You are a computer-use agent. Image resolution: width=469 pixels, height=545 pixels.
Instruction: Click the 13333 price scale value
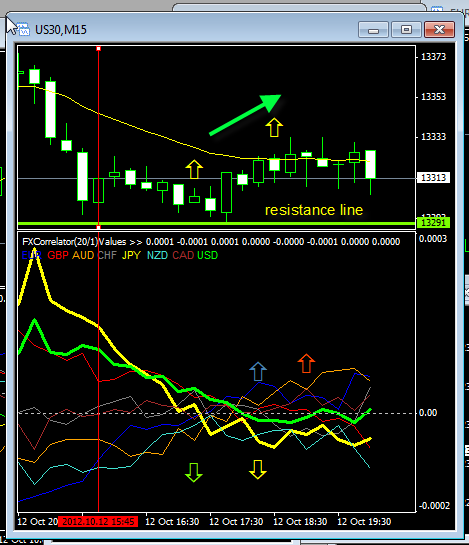[433, 137]
